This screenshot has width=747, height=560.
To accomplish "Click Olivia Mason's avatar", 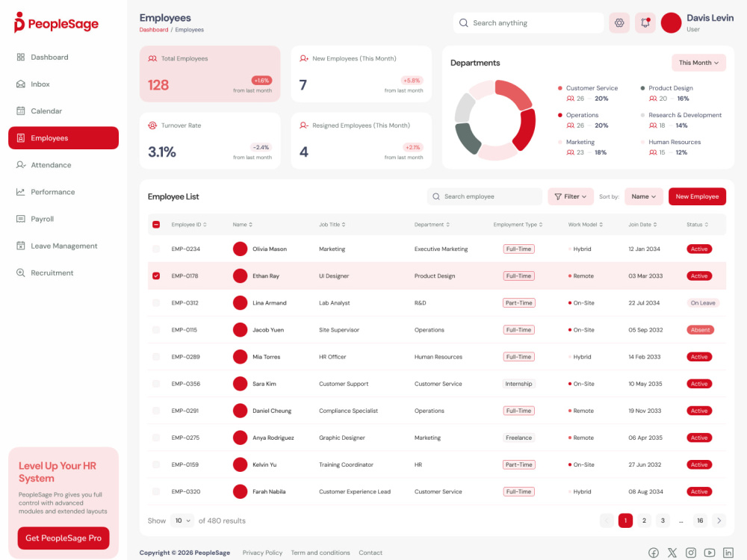I will [240, 249].
